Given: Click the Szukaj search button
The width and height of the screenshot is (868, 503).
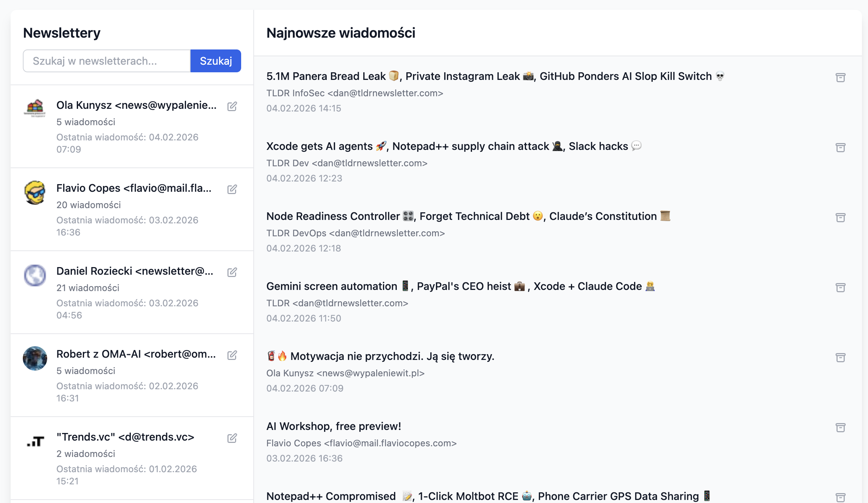Looking at the screenshot, I should (216, 61).
